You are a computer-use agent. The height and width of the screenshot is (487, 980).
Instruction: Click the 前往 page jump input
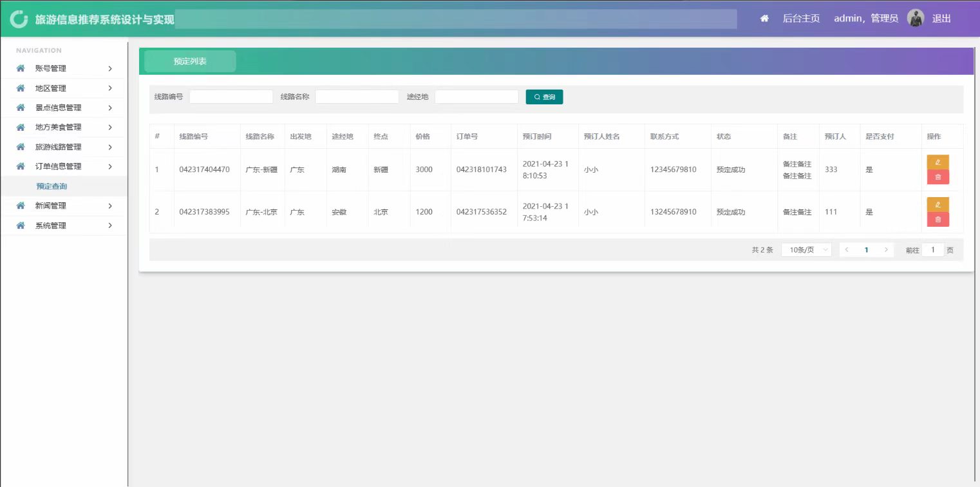pyautogui.click(x=933, y=250)
